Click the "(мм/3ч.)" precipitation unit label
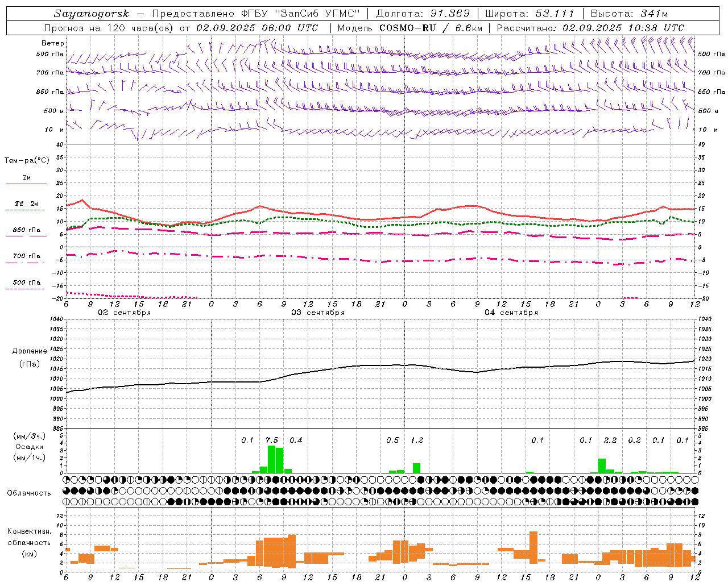Screen dimensions: 728x582 (30, 436)
